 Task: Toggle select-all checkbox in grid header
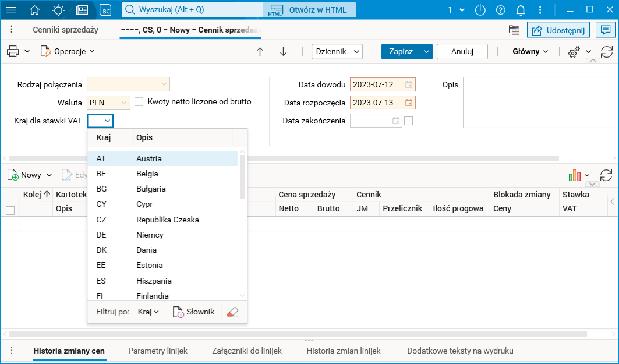click(10, 210)
